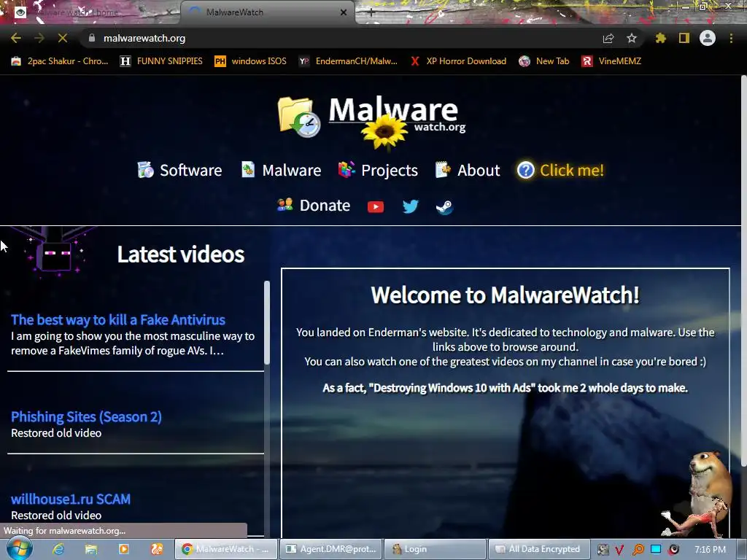Click the main page vertical scrollbar

743,271
